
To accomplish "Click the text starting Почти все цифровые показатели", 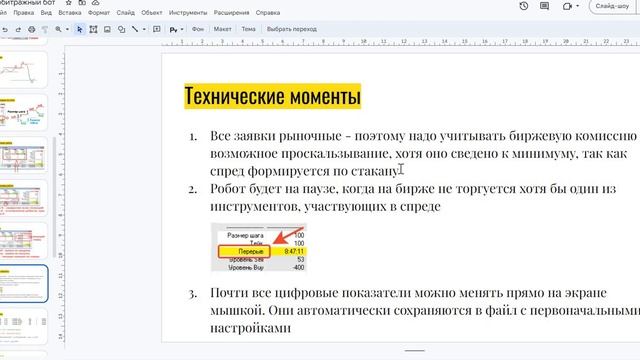I will (424, 310).
